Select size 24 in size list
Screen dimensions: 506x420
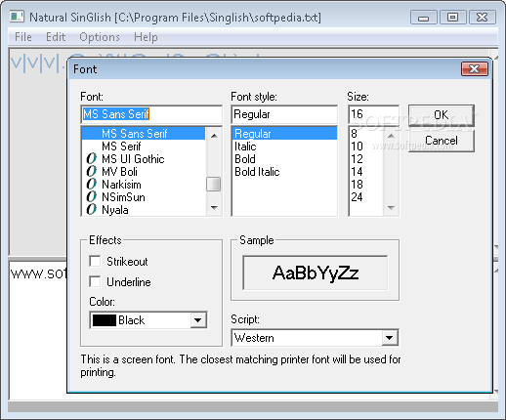(x=366, y=197)
